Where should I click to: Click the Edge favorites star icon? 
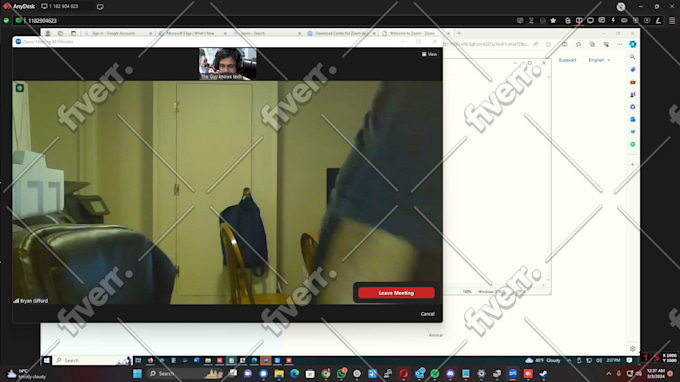pos(548,44)
